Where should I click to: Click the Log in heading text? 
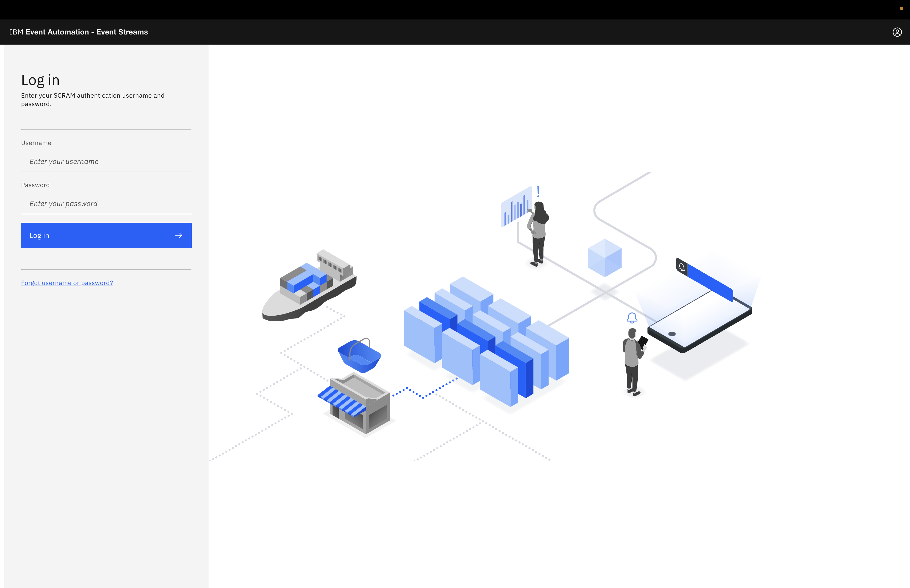(41, 80)
